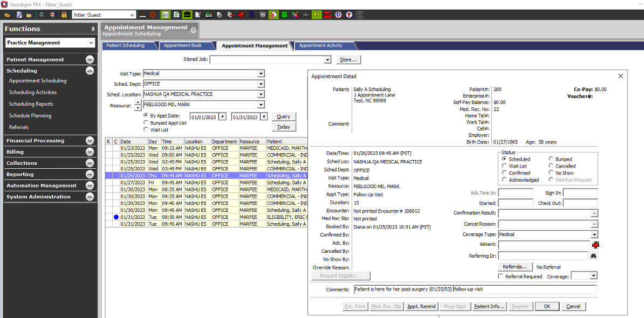Click the telephone icon on the toolbar

262,15
